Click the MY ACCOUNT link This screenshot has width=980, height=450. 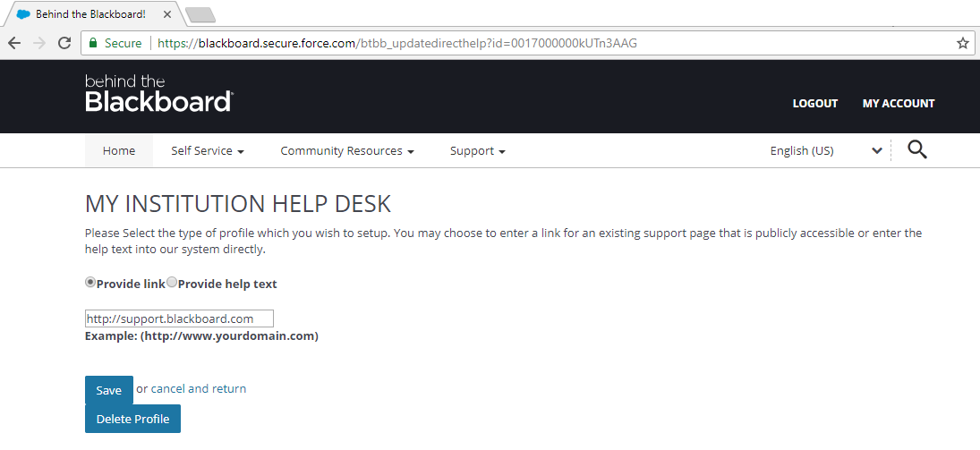(x=898, y=104)
